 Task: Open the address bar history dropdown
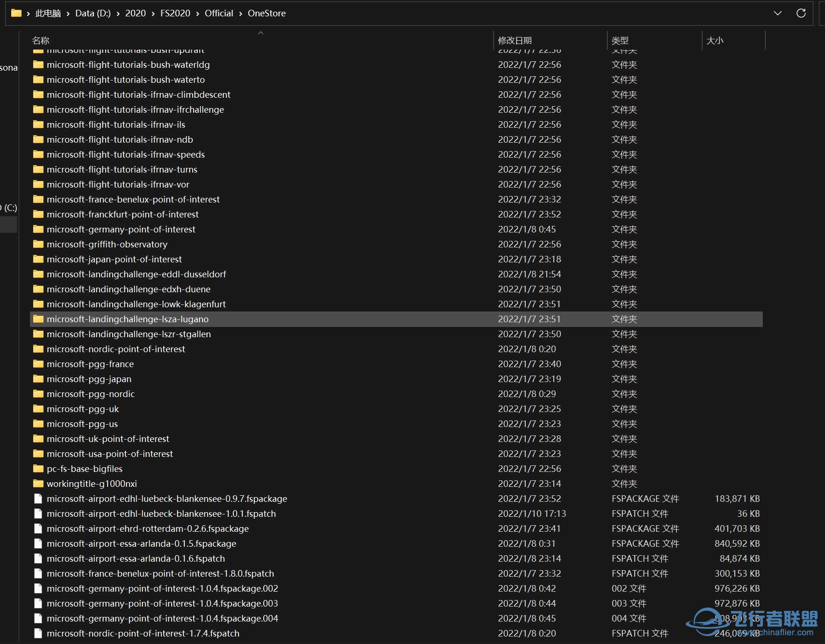(x=777, y=13)
